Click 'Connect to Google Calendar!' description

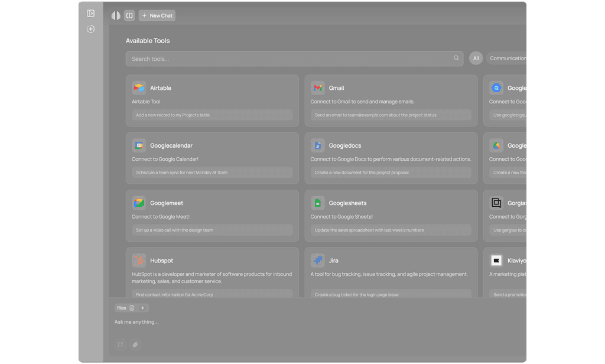coord(165,159)
